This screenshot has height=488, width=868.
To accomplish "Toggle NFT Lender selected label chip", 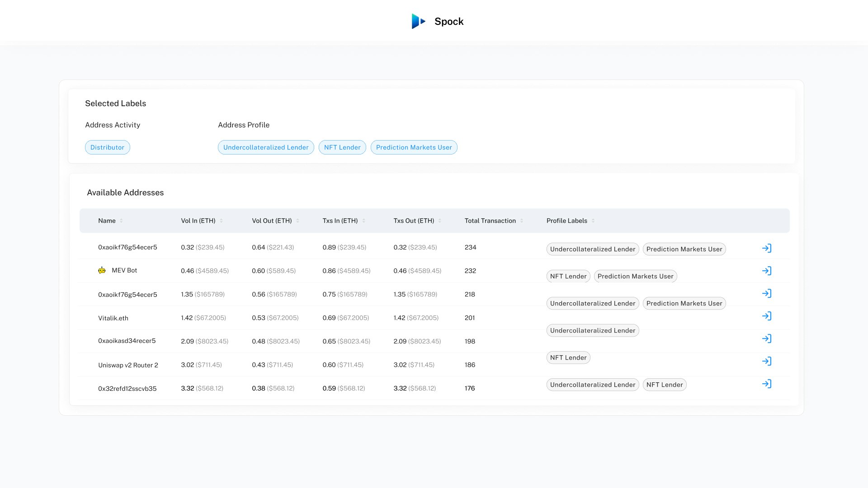I will pyautogui.click(x=342, y=147).
